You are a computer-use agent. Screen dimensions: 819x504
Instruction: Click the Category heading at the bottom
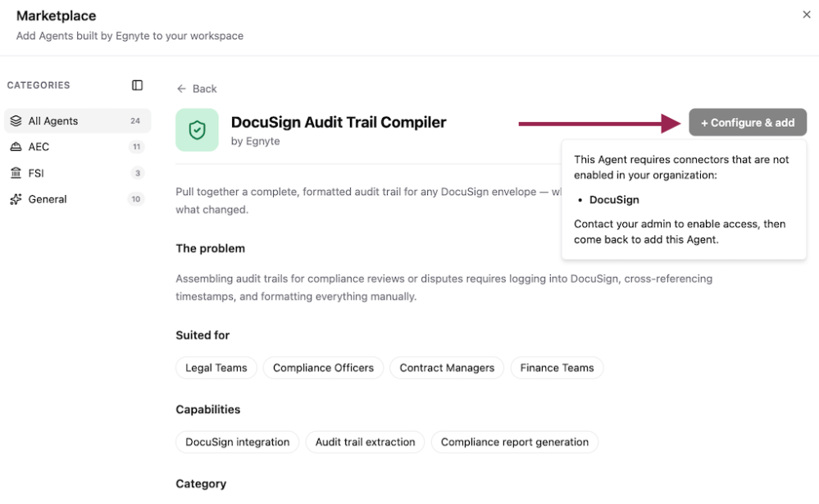201,484
